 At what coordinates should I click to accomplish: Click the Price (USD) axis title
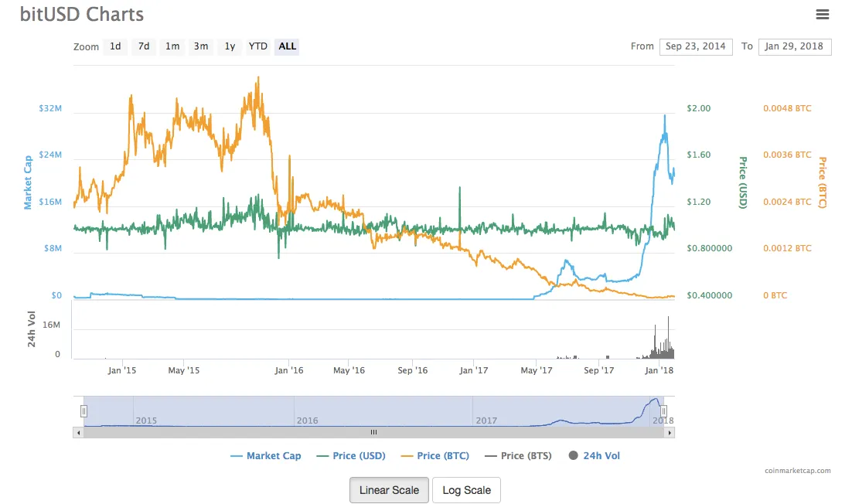[x=743, y=182]
